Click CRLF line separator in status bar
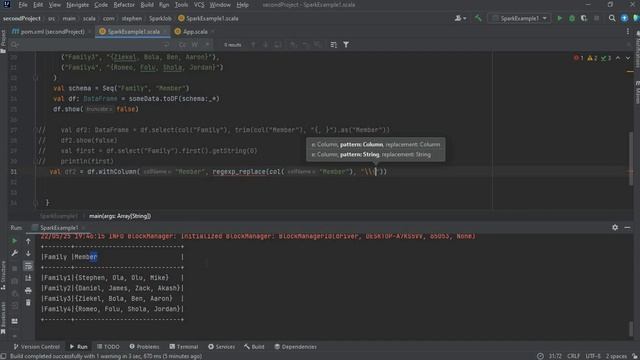This screenshot has height=360, width=640. [573, 356]
